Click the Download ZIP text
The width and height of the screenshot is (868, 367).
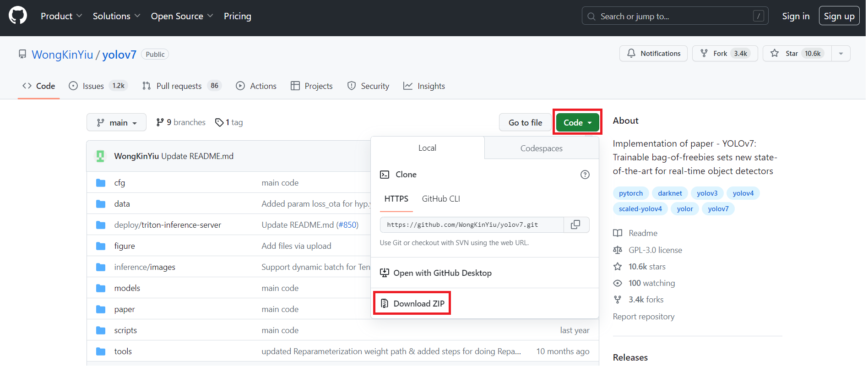tap(419, 304)
